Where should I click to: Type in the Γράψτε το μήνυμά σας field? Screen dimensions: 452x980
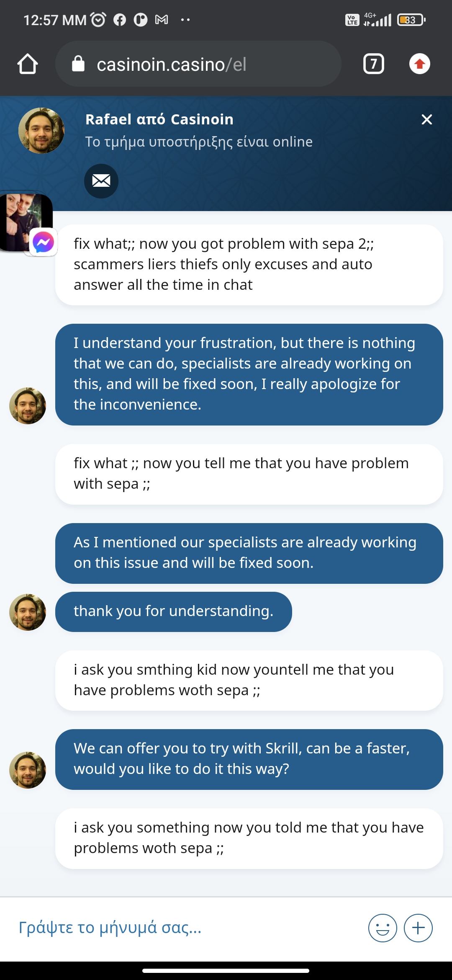click(184, 928)
